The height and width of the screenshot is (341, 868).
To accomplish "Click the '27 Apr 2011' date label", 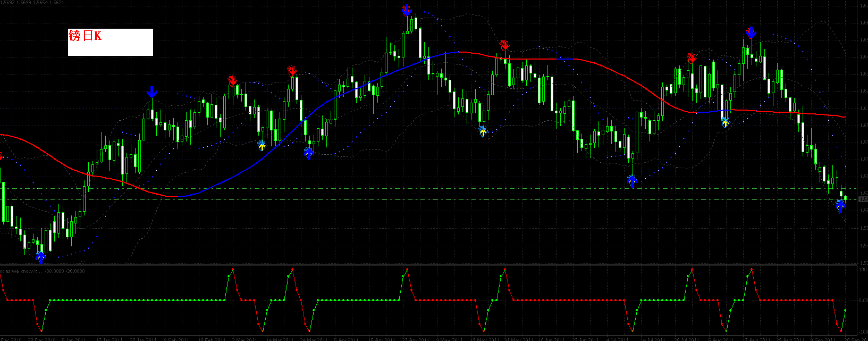I will tap(415, 339).
